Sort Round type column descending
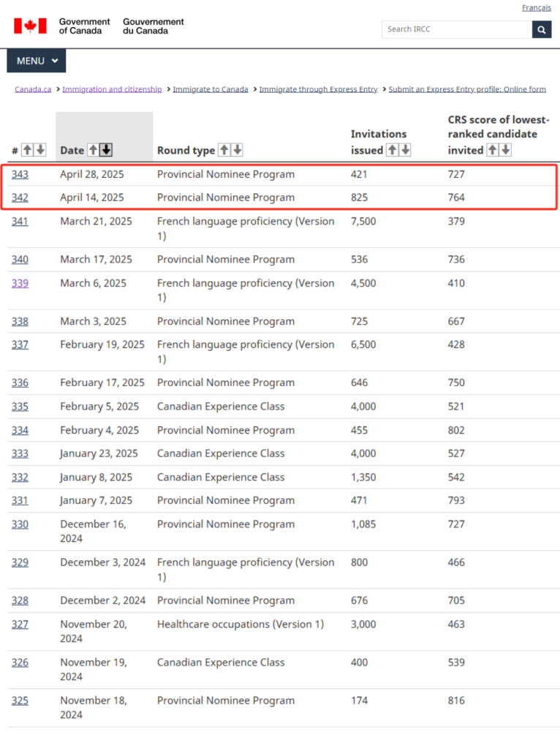Image resolution: width=560 pixels, height=749 pixels. pyautogui.click(x=237, y=150)
